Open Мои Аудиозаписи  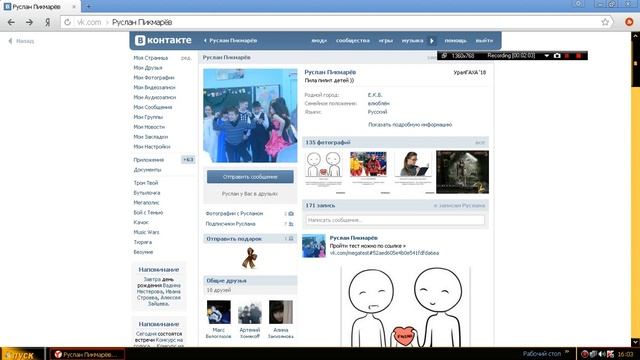[x=155, y=97]
